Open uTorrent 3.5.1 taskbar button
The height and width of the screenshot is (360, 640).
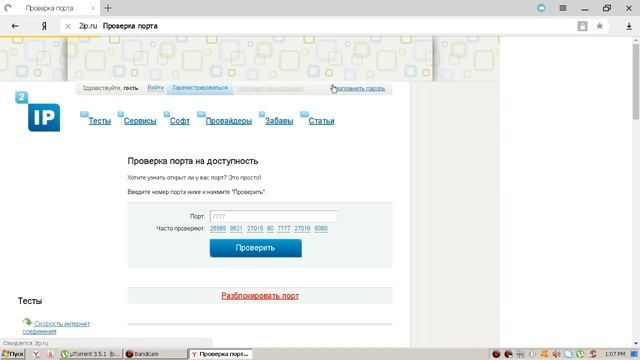(91, 354)
